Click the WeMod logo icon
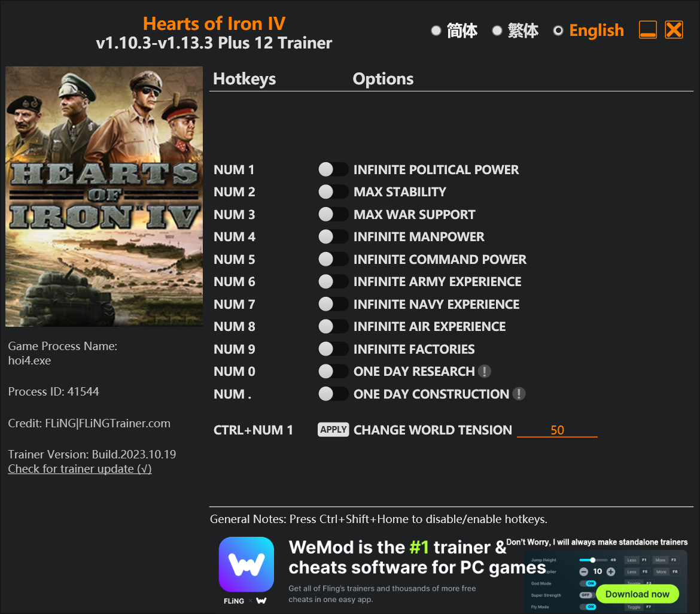The image size is (700, 614). 246,564
